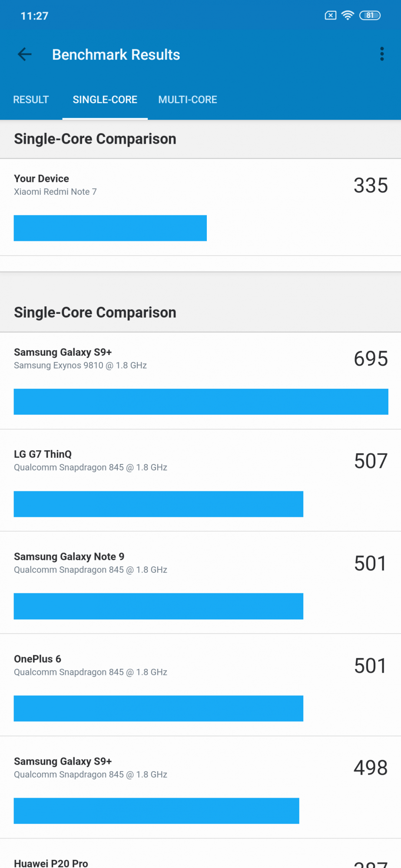Switch to the RESULT tab
The image size is (401, 868).
coord(31,100)
